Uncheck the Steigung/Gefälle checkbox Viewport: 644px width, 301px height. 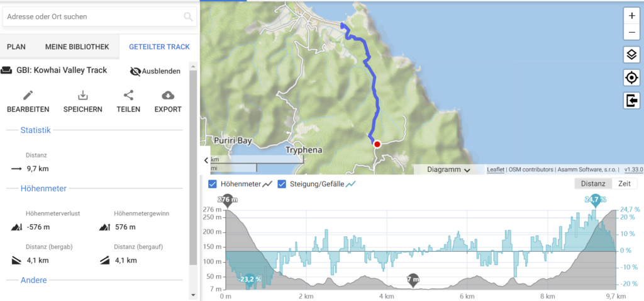282,184
